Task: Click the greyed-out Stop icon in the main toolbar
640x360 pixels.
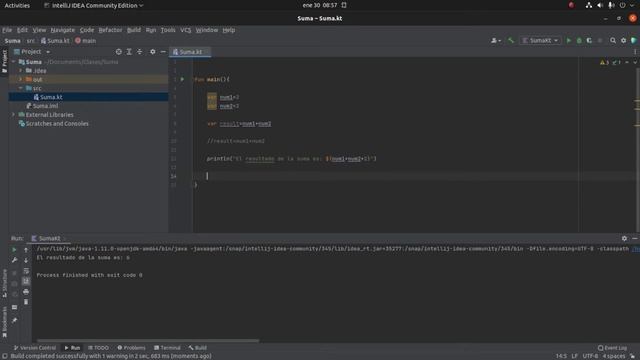Action: [x=600, y=40]
